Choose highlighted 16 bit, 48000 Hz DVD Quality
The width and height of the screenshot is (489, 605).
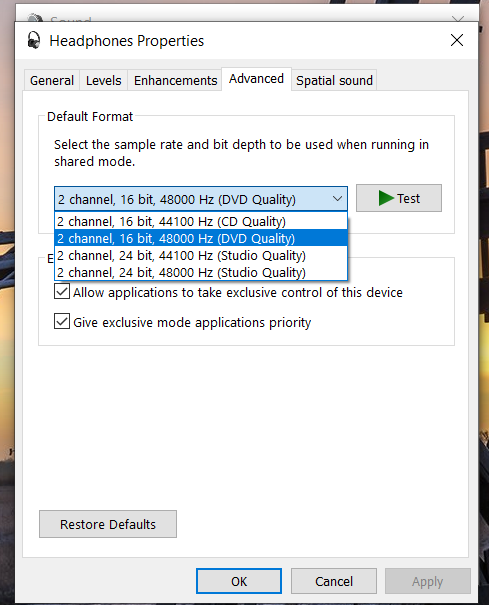pyautogui.click(x=201, y=238)
